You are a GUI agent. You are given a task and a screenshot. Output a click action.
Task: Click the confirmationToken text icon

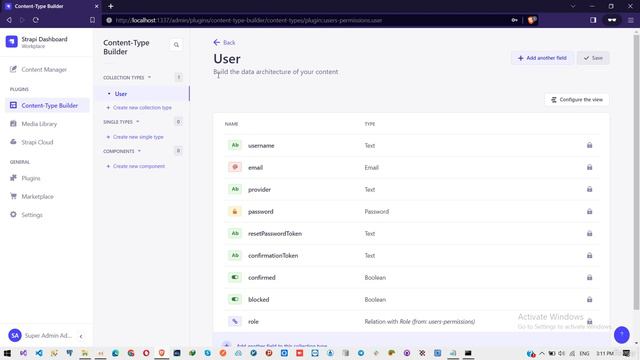click(x=235, y=255)
